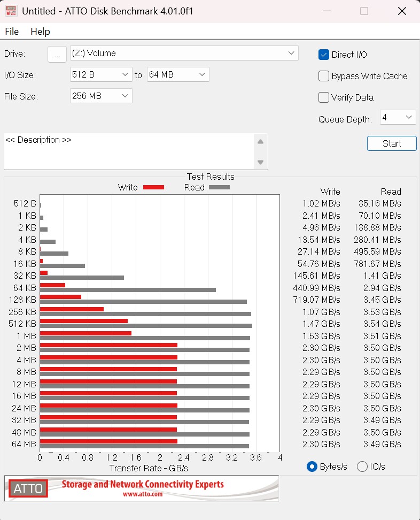Image resolution: width=420 pixels, height=520 pixels.
Task: Enable Bypass Write Cache
Action: pyautogui.click(x=324, y=76)
